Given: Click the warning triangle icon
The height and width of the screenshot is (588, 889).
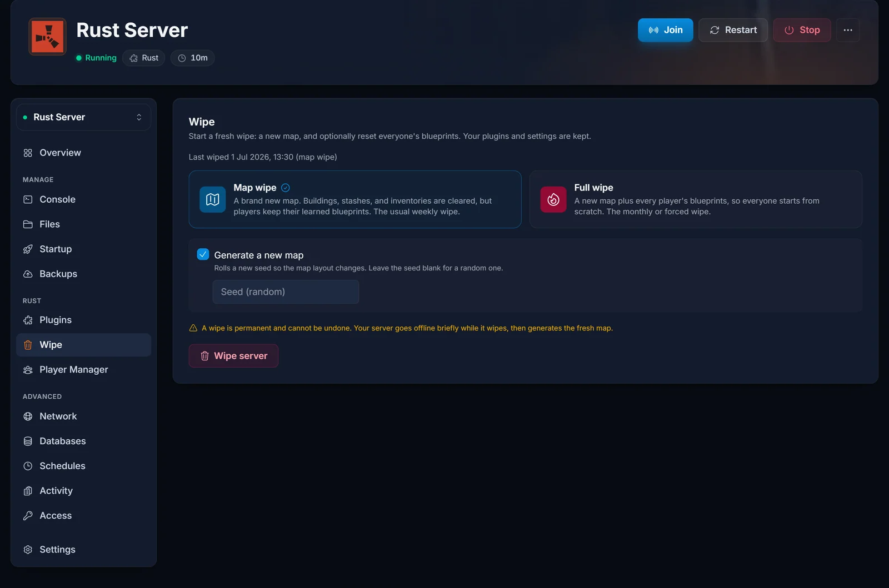Looking at the screenshot, I should [193, 328].
